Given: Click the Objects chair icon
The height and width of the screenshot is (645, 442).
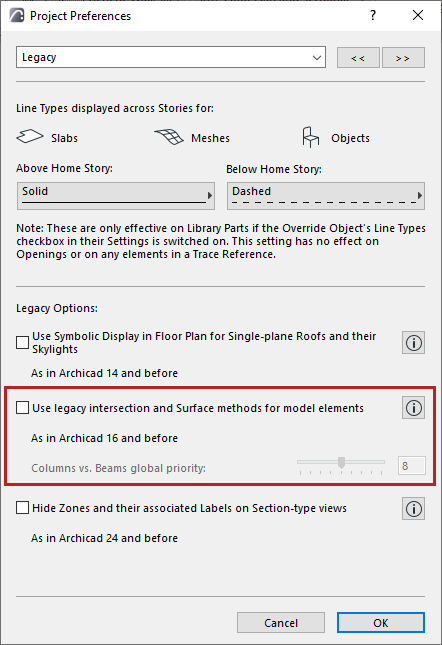Looking at the screenshot, I should tap(310, 137).
